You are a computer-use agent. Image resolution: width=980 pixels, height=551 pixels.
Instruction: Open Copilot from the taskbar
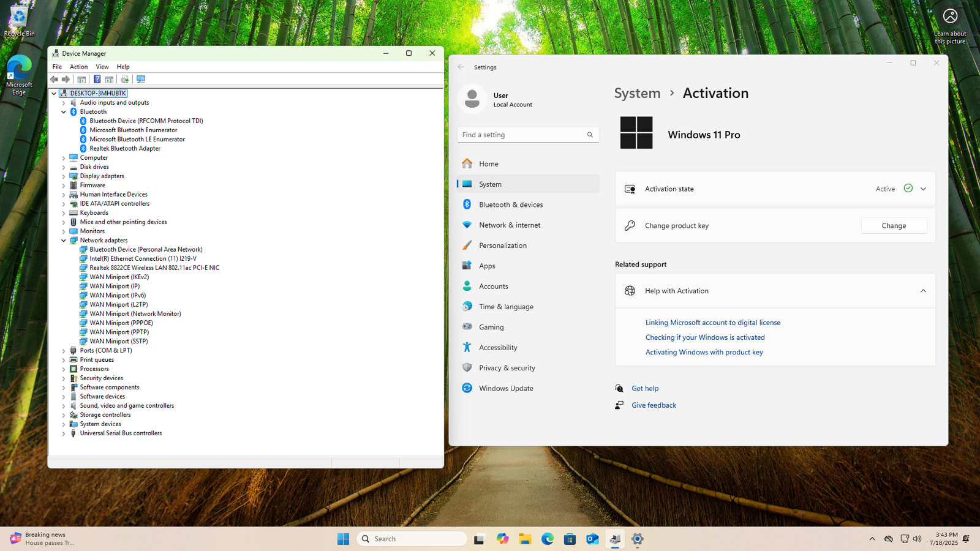[x=503, y=539]
